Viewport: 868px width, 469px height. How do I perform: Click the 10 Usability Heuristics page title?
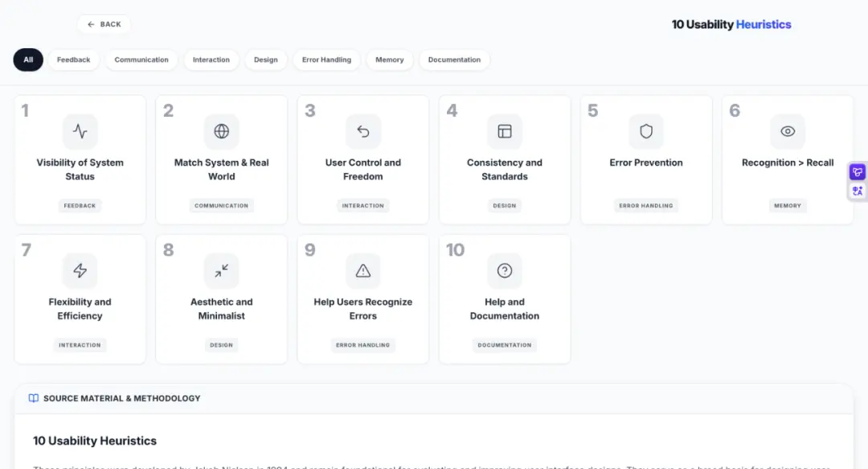[x=731, y=24]
